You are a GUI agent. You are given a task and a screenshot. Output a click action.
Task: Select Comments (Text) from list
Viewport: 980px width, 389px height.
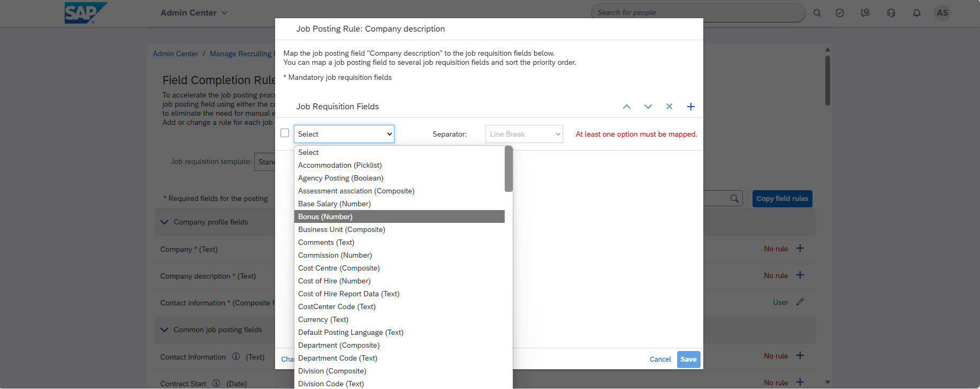tap(399, 242)
